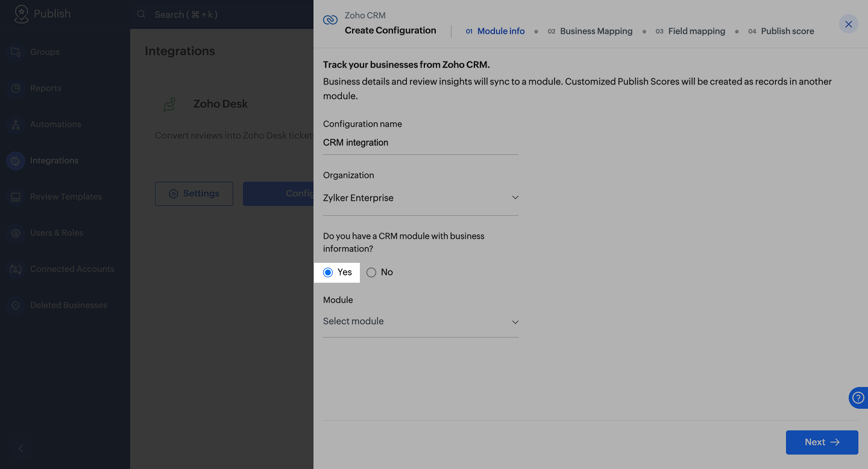Open Automations via its sidebar icon
The height and width of the screenshot is (469, 868).
pyautogui.click(x=16, y=124)
